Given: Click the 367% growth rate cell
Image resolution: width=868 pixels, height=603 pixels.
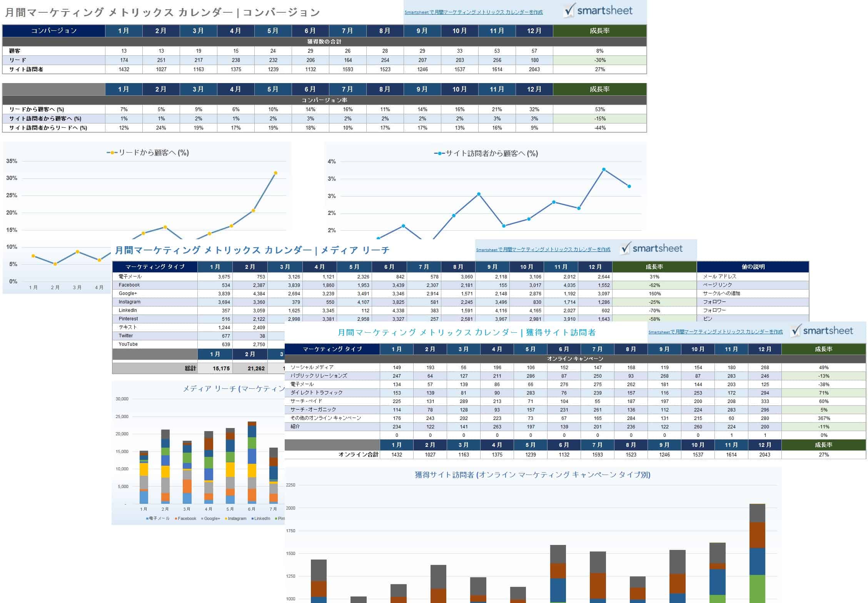Looking at the screenshot, I should pos(824,418).
